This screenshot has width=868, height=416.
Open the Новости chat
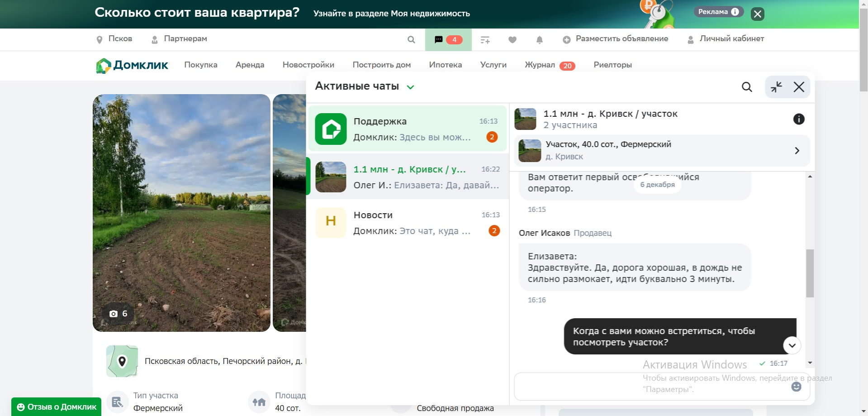pyautogui.click(x=407, y=223)
